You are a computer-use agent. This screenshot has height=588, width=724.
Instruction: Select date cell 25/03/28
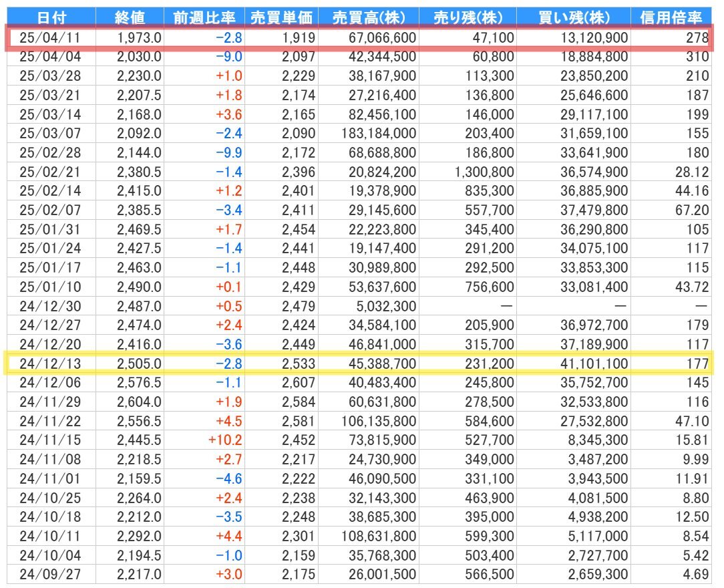(x=50, y=76)
